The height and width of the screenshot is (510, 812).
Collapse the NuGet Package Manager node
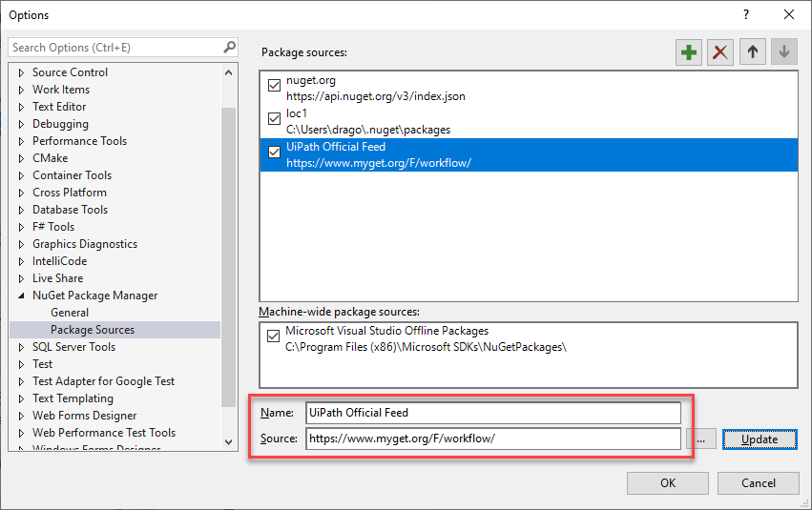(22, 296)
